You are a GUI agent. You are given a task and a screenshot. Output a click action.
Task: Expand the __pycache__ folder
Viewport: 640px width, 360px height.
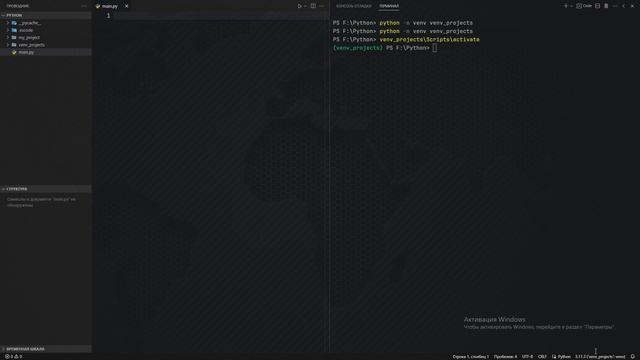[8, 23]
